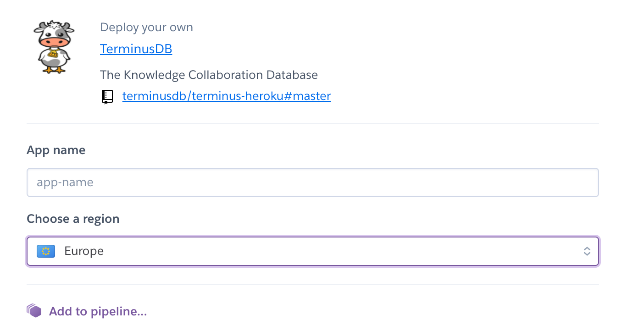Click into the app-name input field
Image resolution: width=644 pixels, height=331 pixels.
pos(313,182)
